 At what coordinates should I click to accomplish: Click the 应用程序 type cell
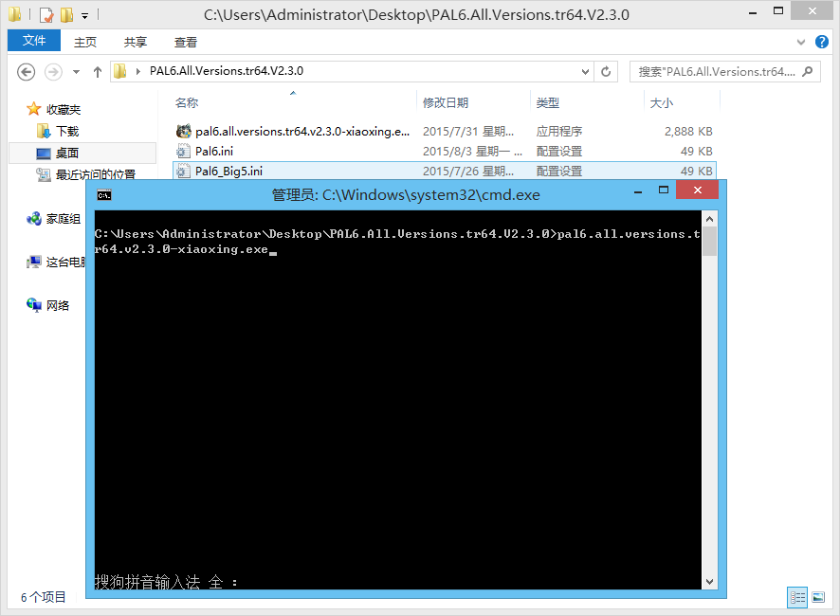558,131
